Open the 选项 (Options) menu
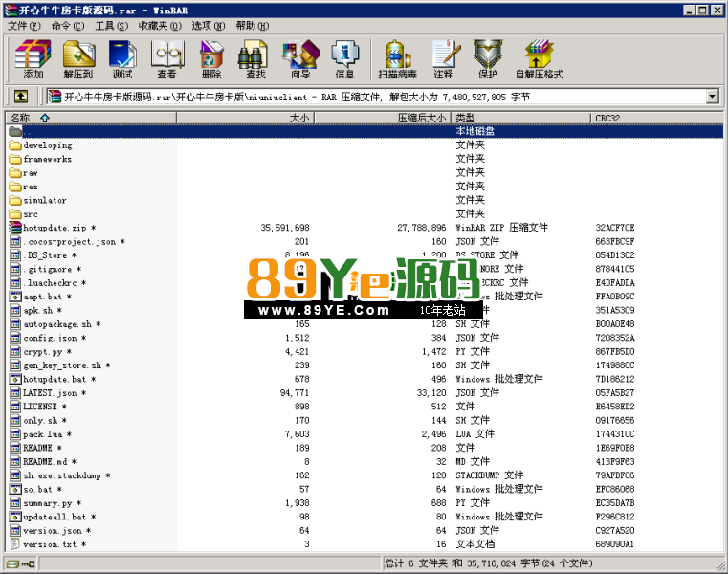This screenshot has width=728, height=574. pyautogui.click(x=208, y=26)
